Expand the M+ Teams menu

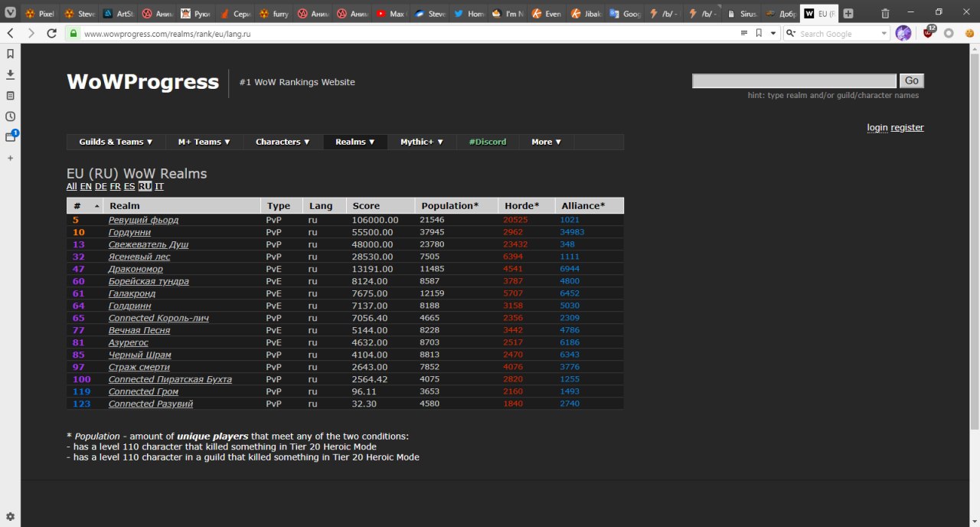click(205, 142)
